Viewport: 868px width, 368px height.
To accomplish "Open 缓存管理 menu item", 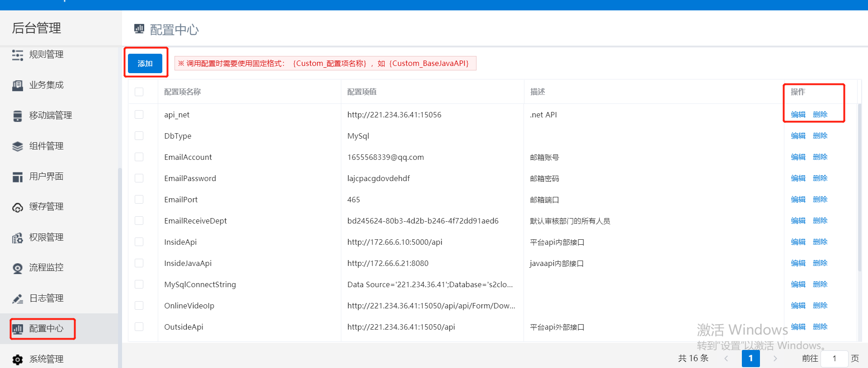I will [x=47, y=207].
